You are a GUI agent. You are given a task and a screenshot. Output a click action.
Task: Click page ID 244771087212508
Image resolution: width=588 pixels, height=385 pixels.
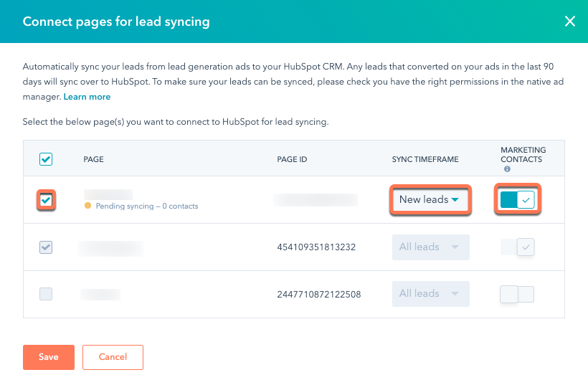319,294
